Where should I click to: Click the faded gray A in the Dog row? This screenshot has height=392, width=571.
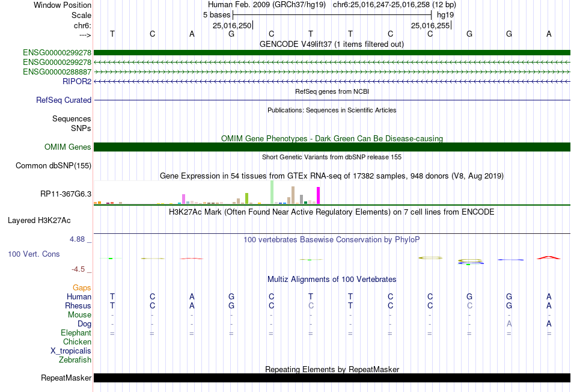pos(509,323)
